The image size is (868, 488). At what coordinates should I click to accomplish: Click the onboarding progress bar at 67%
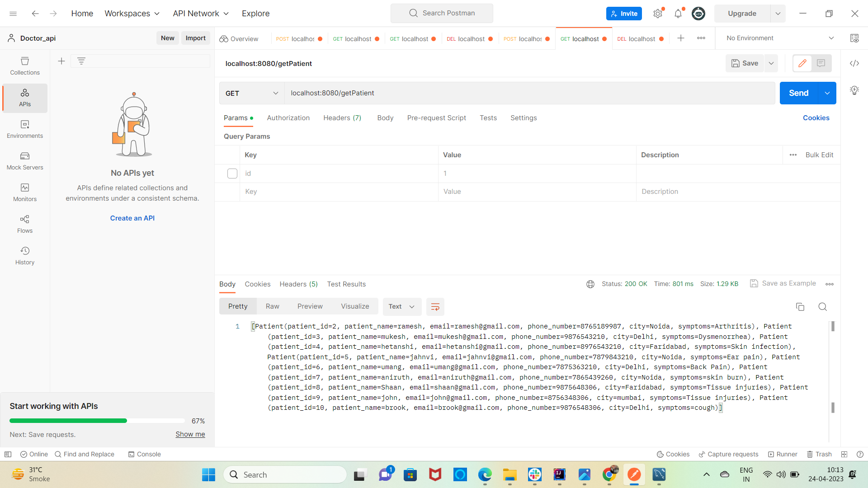(97, 421)
